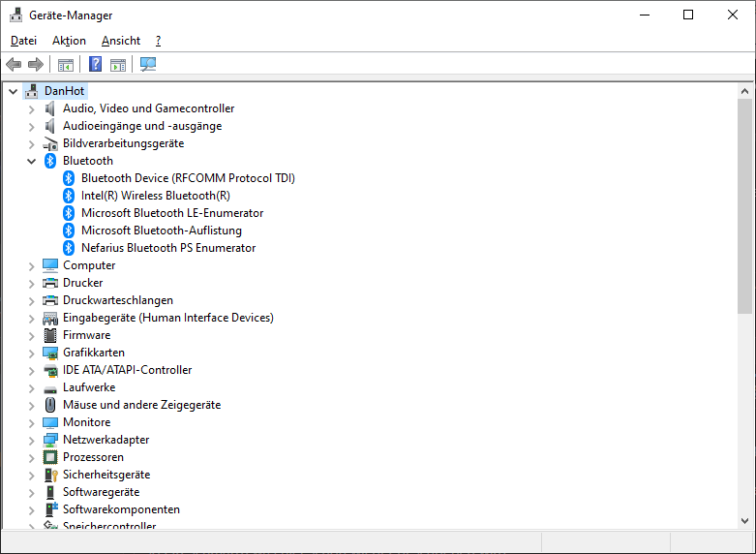The image size is (756, 554).
Task: Click the DanHot computer icon
Action: [x=32, y=91]
